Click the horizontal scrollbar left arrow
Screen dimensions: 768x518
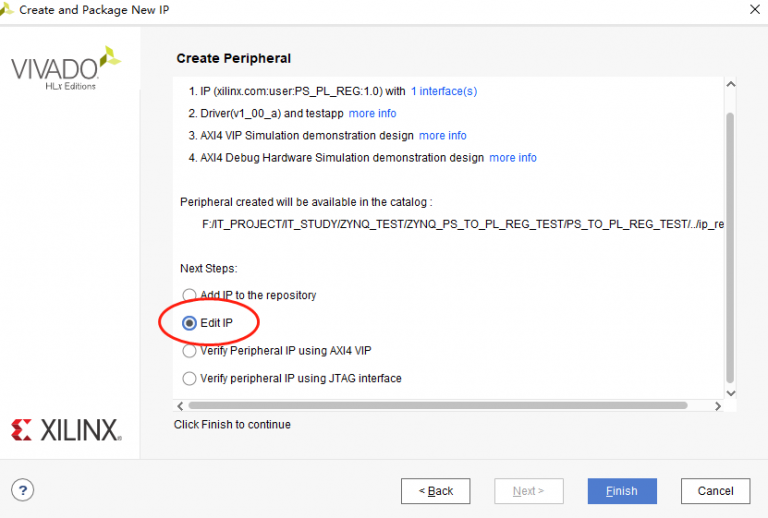(181, 406)
